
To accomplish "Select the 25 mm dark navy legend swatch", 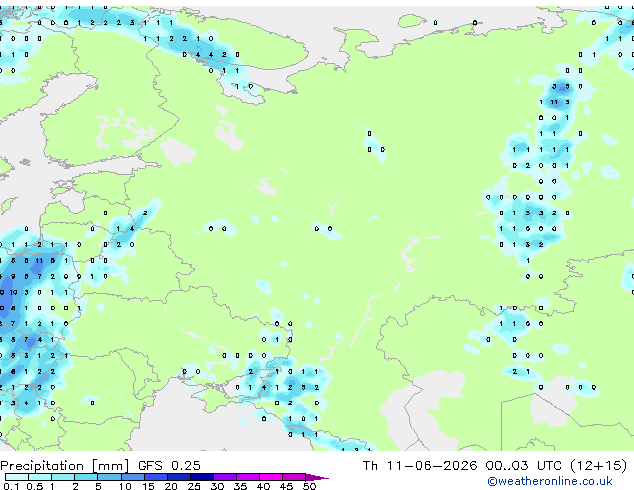I will click(202, 477).
